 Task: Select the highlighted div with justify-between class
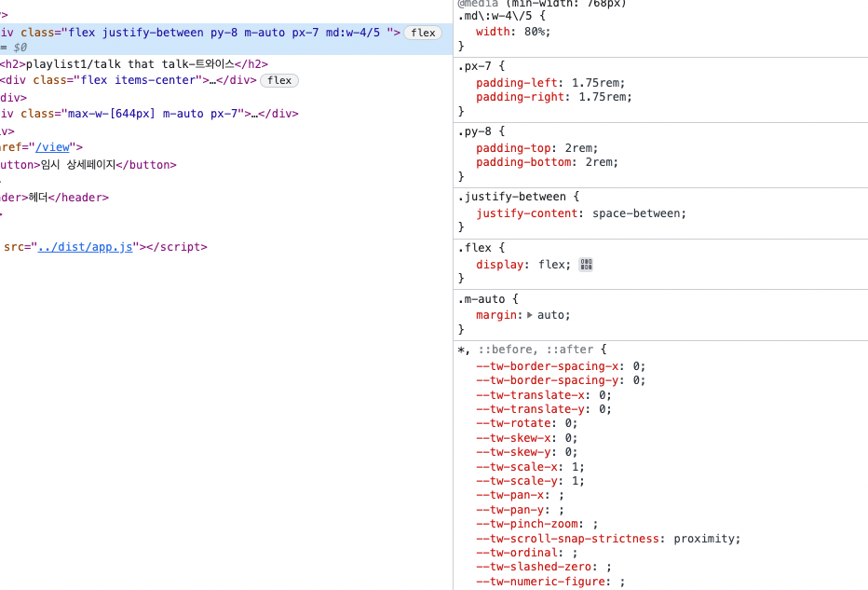[226, 39]
